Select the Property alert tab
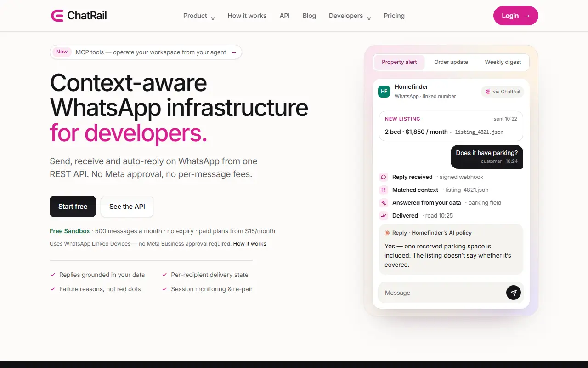 click(x=400, y=62)
